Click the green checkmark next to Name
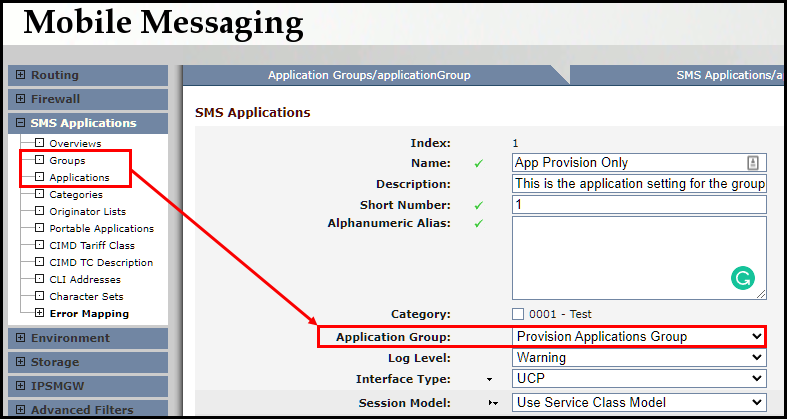 (x=478, y=163)
